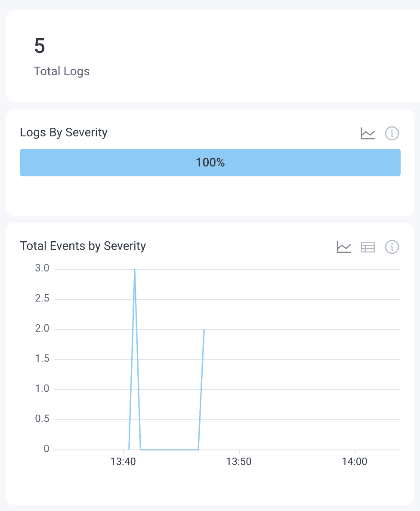This screenshot has height=511, width=420.
Task: Click the "Logs By Severity" heading
Action: (63, 132)
